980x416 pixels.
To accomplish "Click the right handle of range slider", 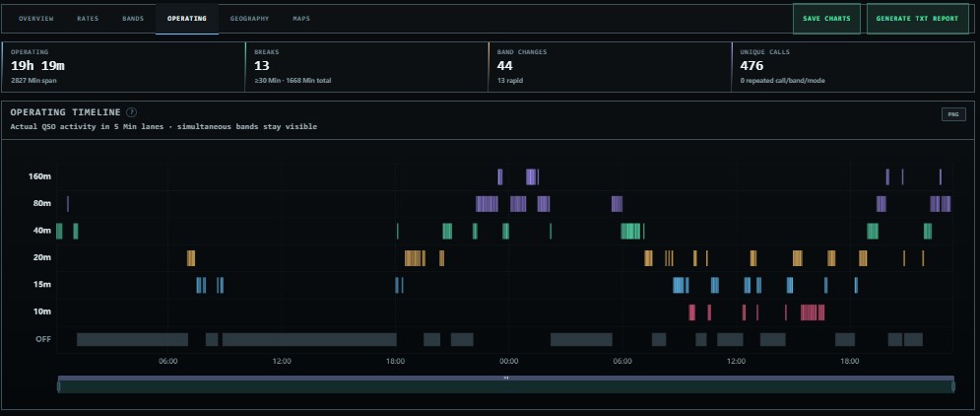I will click(953, 386).
